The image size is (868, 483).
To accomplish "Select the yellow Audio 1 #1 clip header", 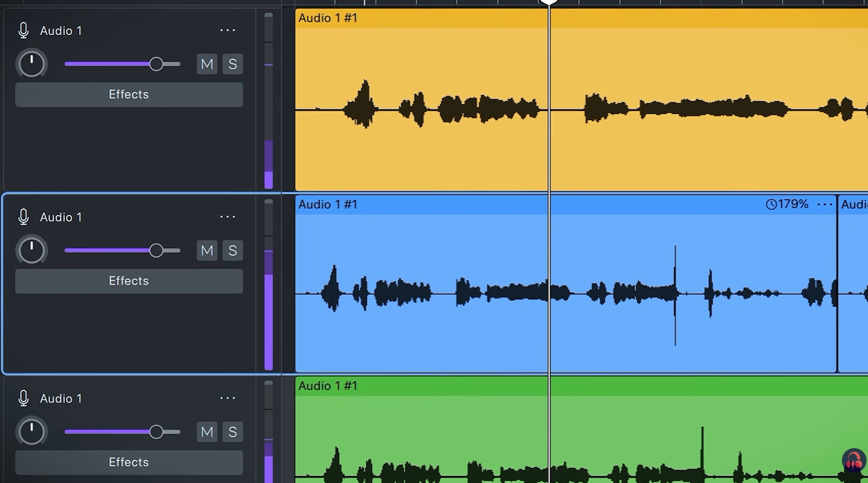I will click(581, 18).
